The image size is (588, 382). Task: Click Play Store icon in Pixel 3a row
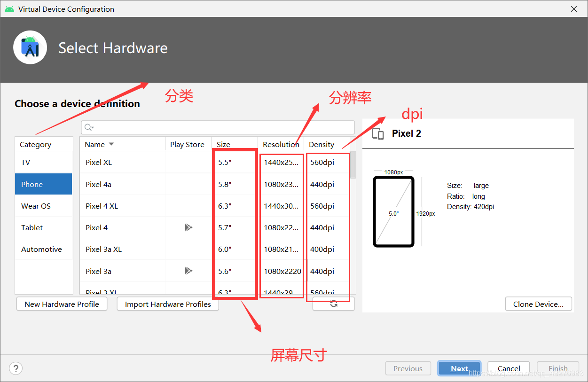pyautogui.click(x=188, y=271)
